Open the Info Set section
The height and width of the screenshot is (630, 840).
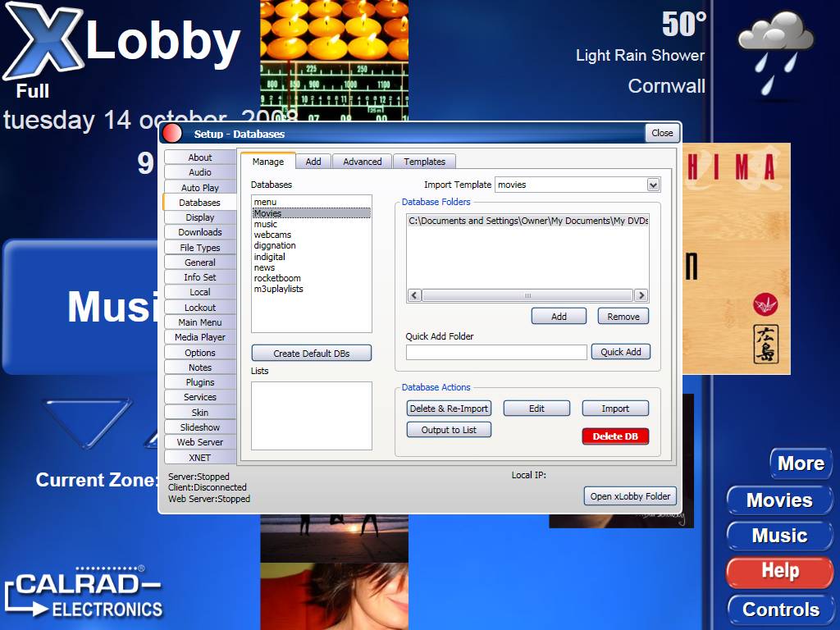click(x=200, y=277)
